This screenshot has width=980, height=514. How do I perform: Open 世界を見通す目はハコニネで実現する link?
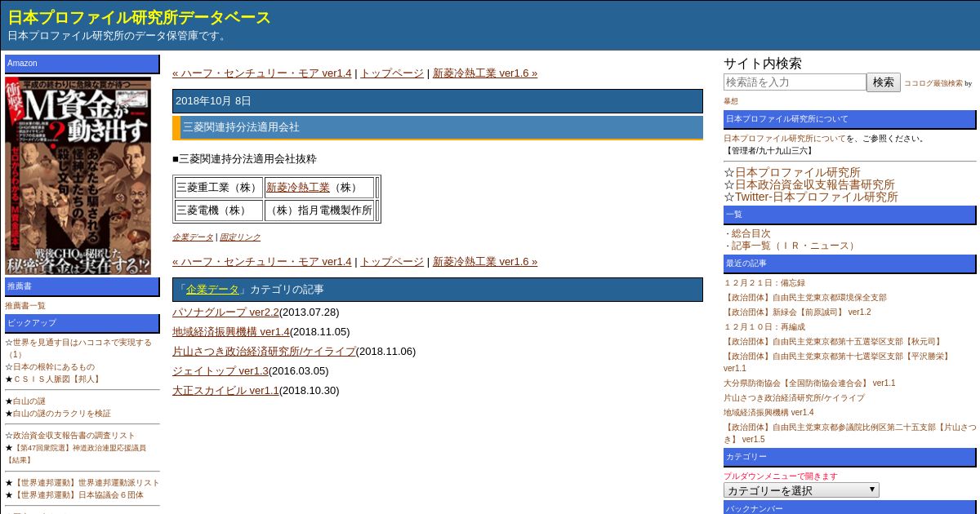[78, 348]
